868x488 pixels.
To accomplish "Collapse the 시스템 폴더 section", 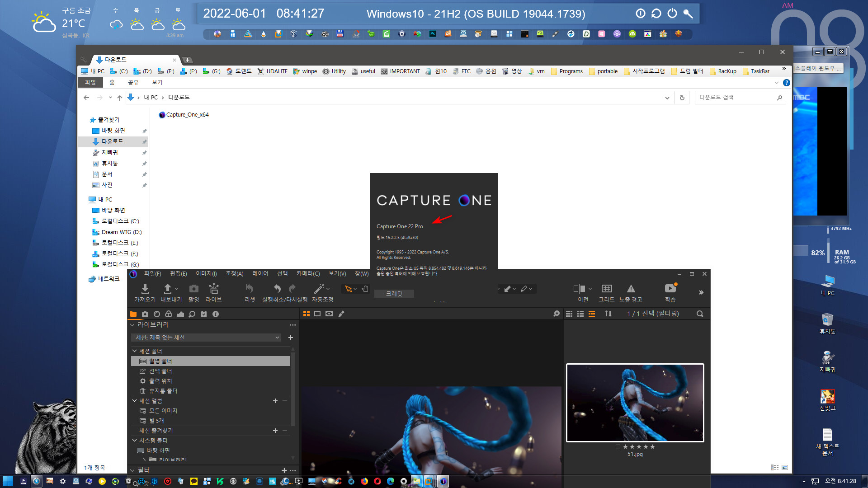I will pyautogui.click(x=135, y=441).
